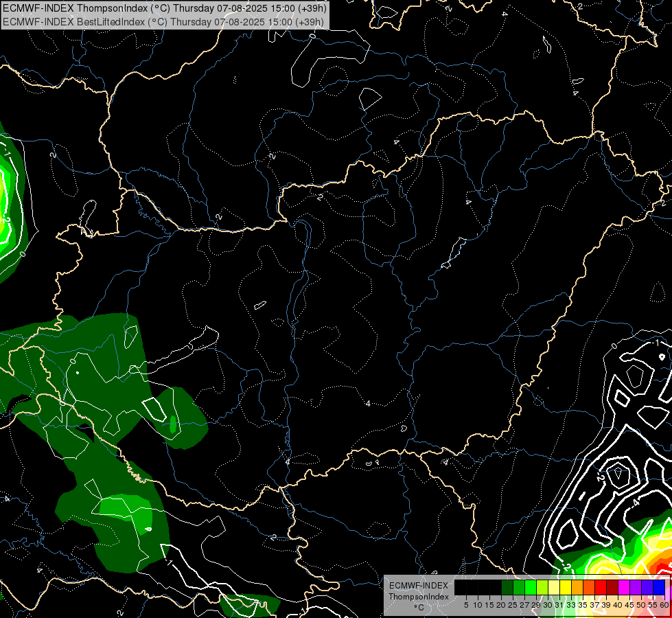Click legend tick value '29'
672x618 pixels.
[x=536, y=605]
